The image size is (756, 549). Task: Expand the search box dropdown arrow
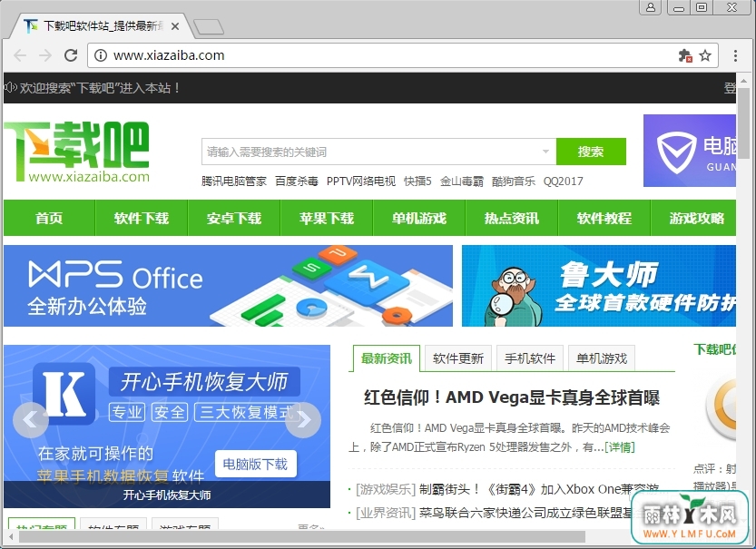tap(545, 152)
